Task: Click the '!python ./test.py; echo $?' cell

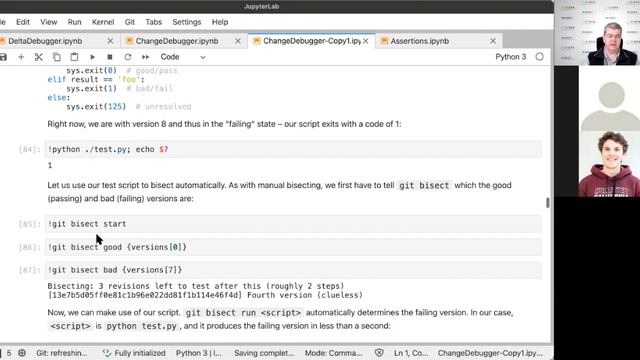Action: 293,149
